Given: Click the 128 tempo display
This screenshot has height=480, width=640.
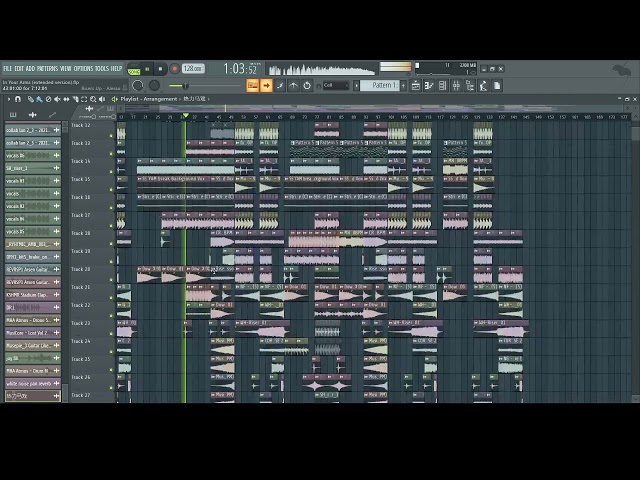Looking at the screenshot, I should [x=193, y=69].
